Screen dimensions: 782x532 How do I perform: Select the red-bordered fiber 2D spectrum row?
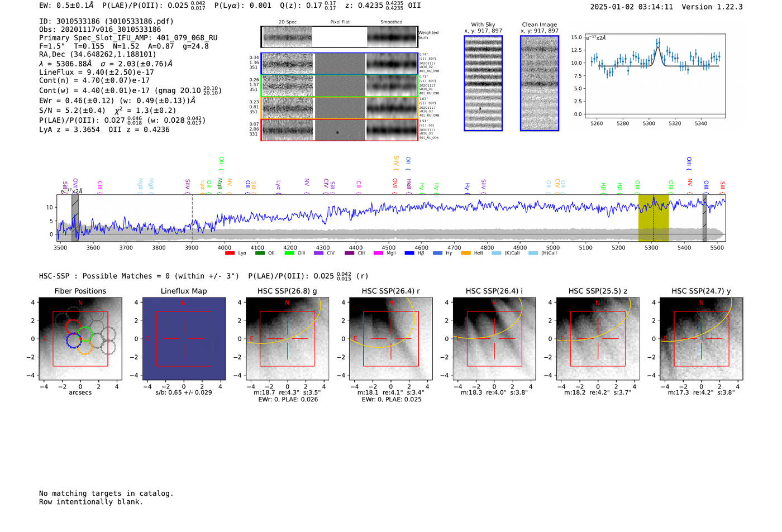[340, 130]
